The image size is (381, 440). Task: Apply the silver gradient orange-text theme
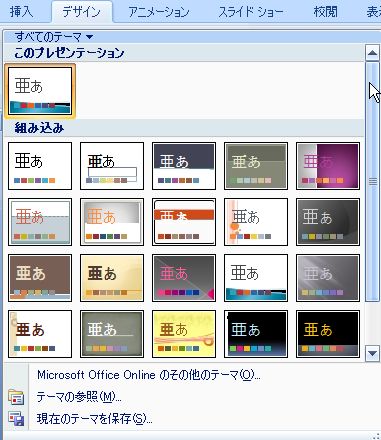[x=112, y=222]
